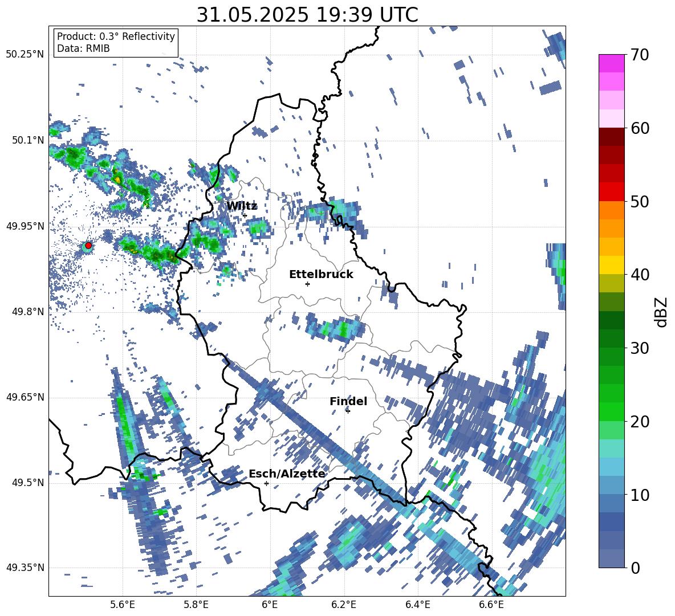Click the colorbar tick label 30
The height and width of the screenshot is (616, 675).
(640, 348)
